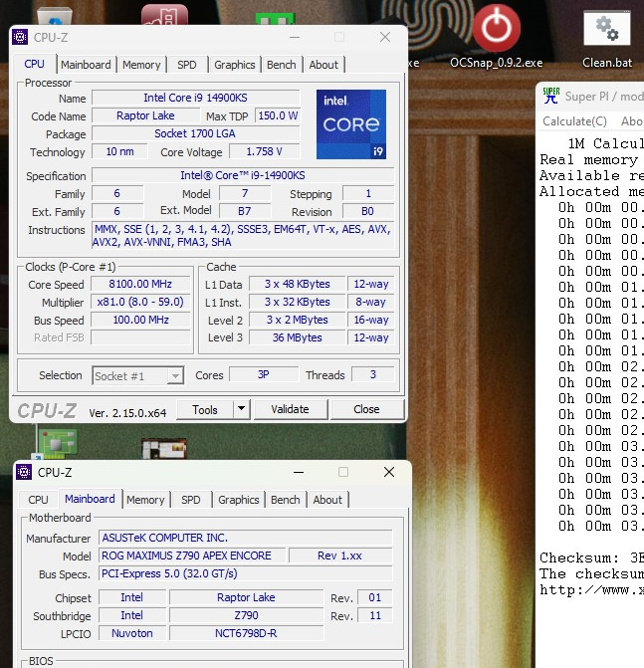Click the Multiplier x81.0 (8.0 - 59.0) value
Viewport: 644px width, 668px height.
tap(140, 302)
